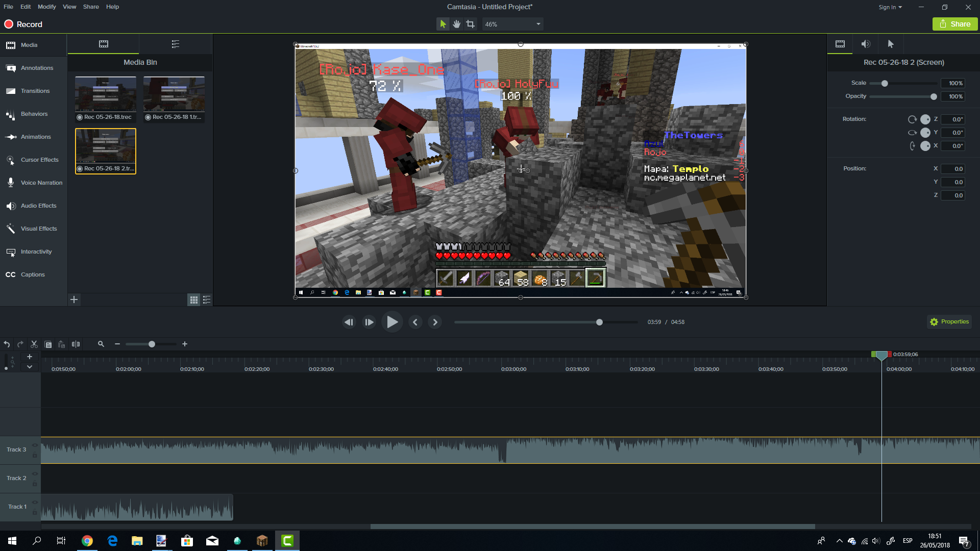Click the next marker arrow
The image size is (980, 551).
coord(435,322)
